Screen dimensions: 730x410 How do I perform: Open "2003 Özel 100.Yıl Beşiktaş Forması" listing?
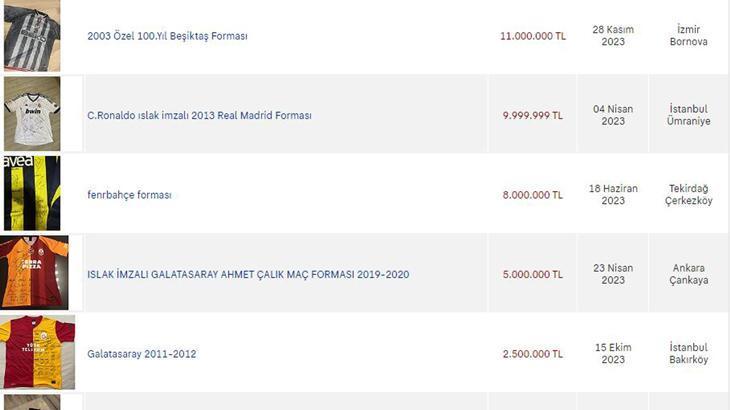coord(167,36)
